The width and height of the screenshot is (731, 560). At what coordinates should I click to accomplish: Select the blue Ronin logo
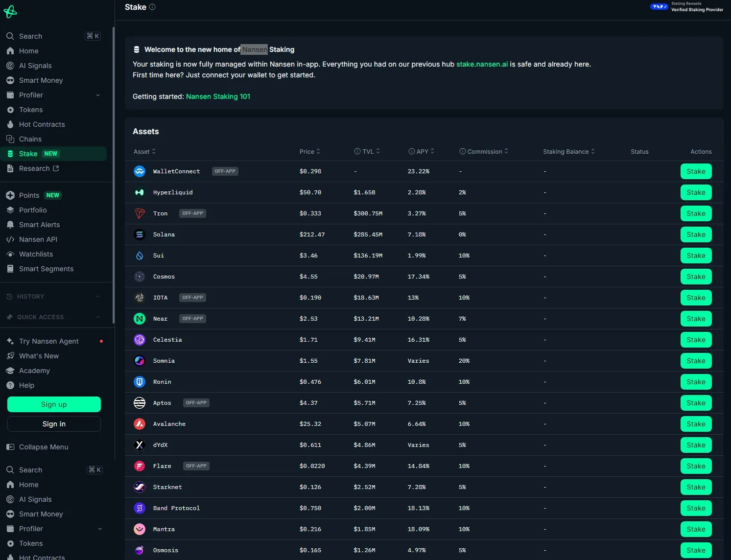coord(140,382)
